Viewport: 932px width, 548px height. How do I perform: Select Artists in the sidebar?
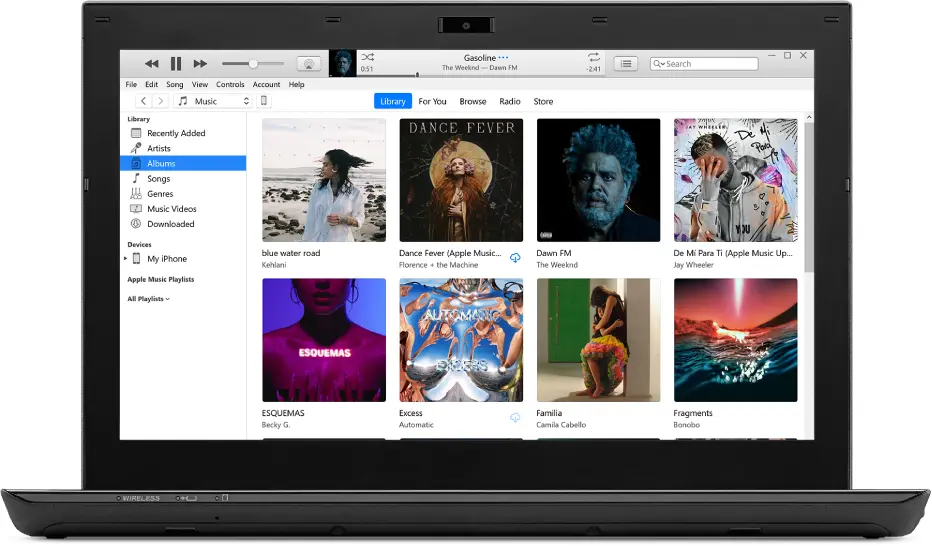[x=183, y=148]
